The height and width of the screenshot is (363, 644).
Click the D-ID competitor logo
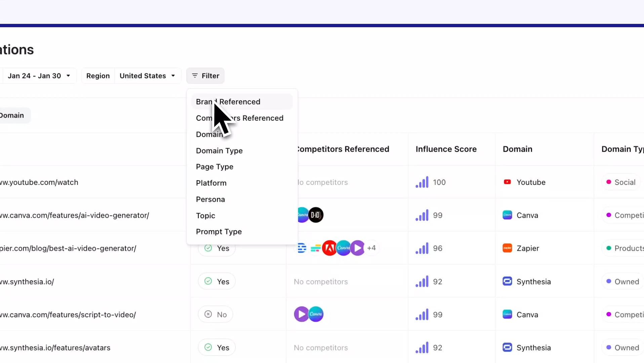click(316, 215)
